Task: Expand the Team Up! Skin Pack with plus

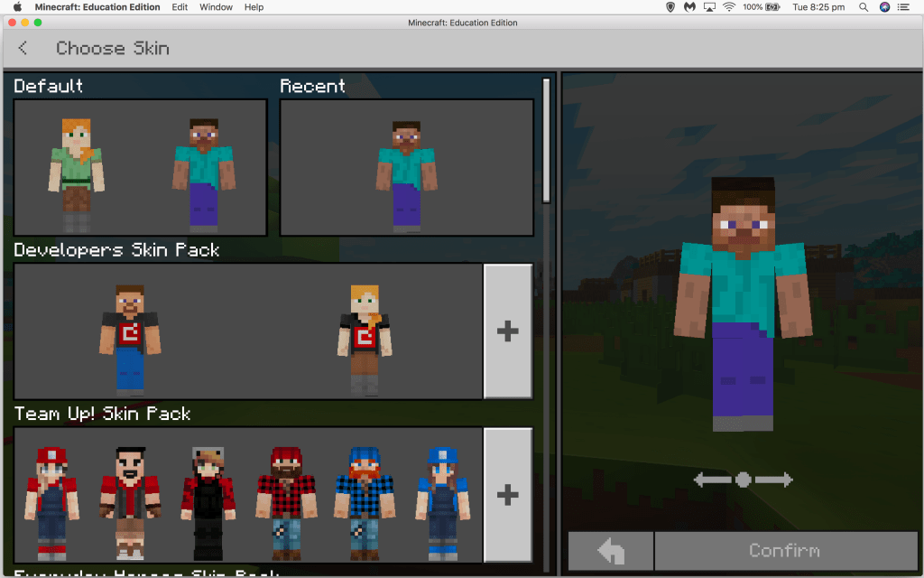Action: pos(507,495)
